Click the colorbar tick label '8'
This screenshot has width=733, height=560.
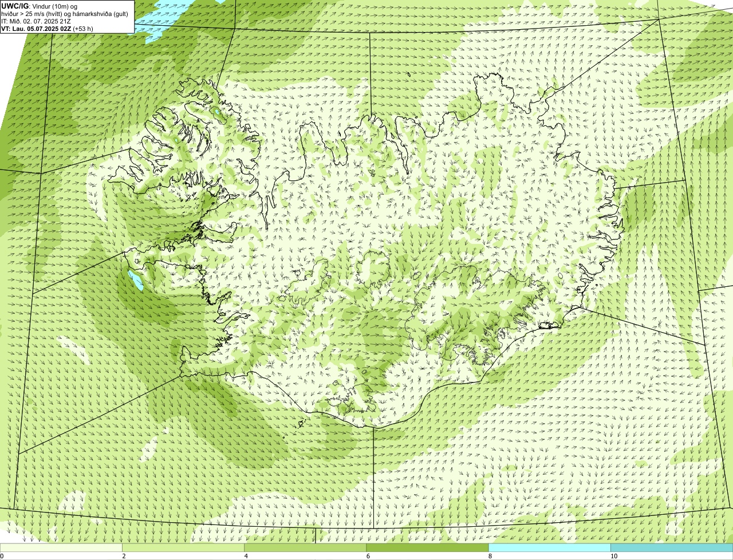pyautogui.click(x=490, y=556)
